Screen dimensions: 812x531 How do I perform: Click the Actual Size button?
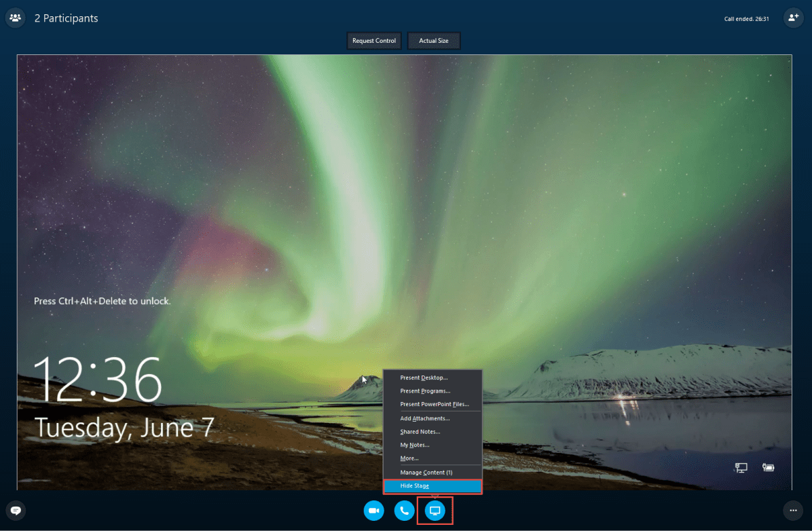pos(434,41)
